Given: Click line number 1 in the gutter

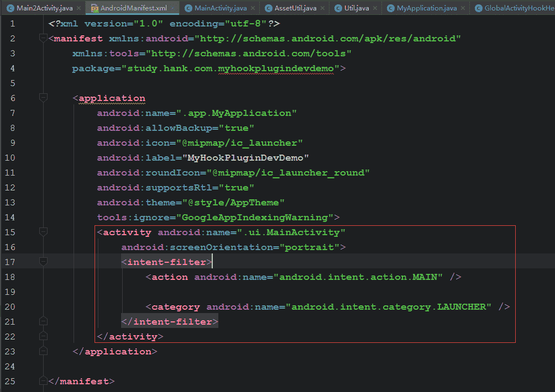Looking at the screenshot, I should 13,24.
